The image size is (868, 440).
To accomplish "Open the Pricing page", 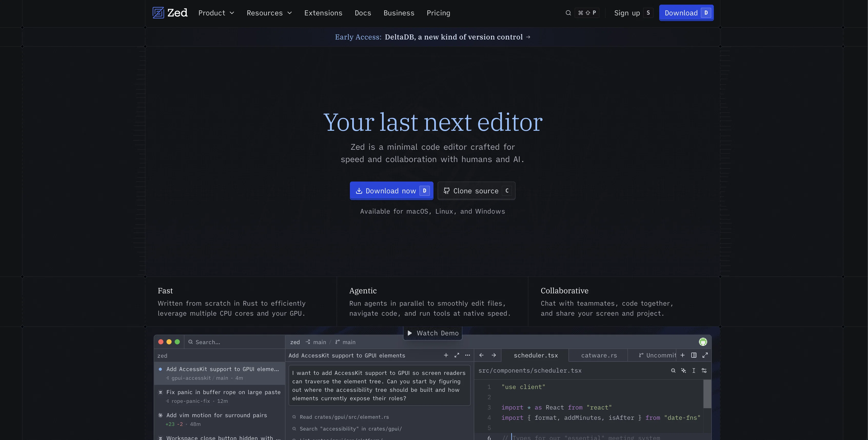I will (x=438, y=13).
